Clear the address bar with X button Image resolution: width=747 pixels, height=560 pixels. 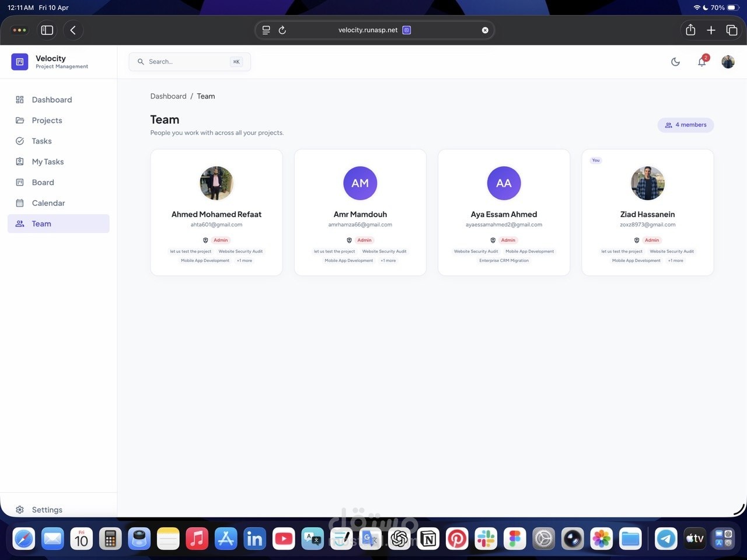coord(485,30)
